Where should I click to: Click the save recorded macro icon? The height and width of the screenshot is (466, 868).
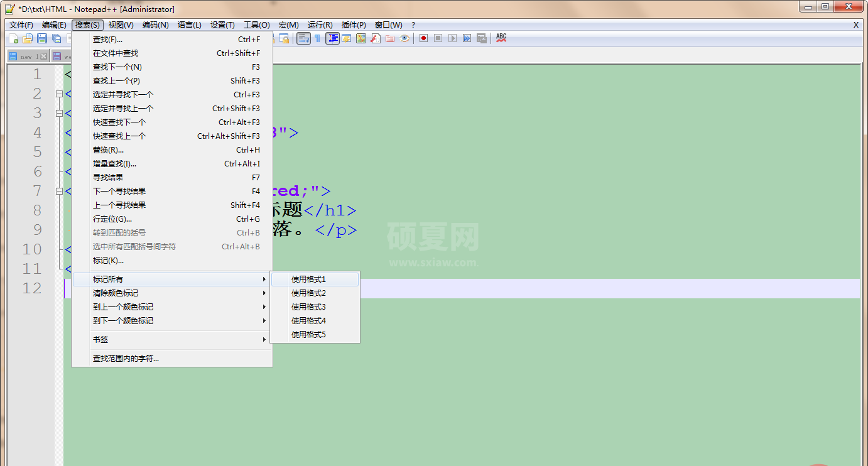click(482, 38)
